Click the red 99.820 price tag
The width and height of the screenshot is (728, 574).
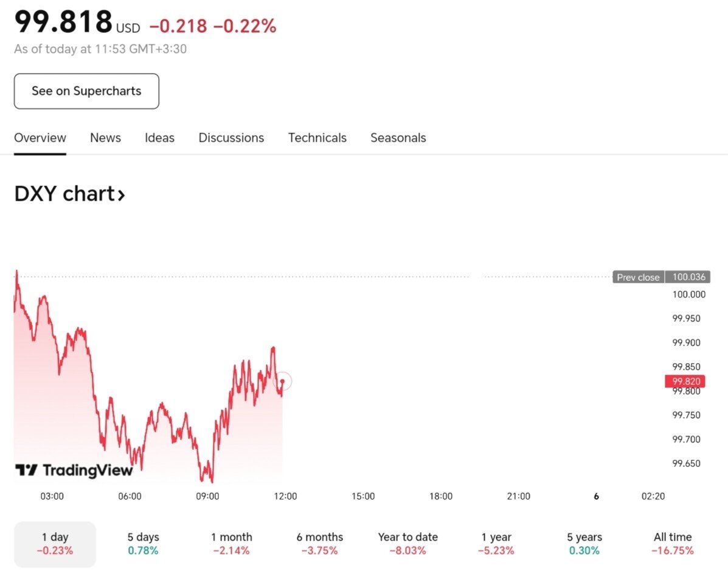[x=685, y=381]
